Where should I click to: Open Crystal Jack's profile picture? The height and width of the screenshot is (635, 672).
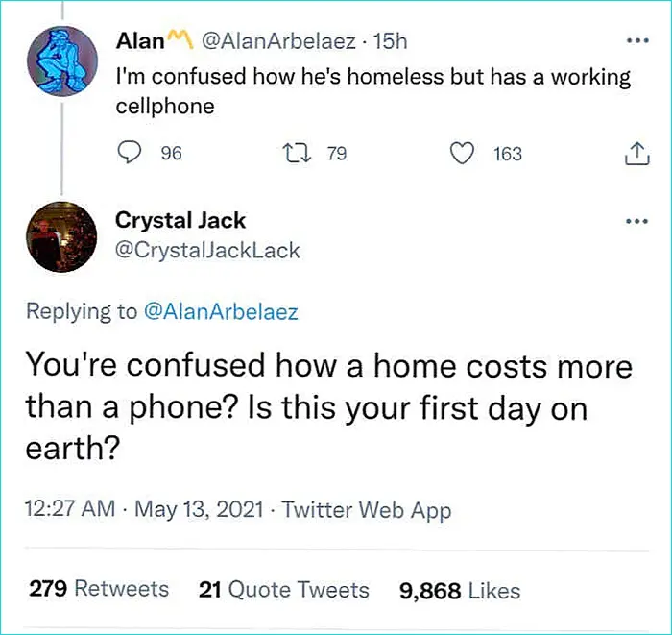[x=63, y=237]
